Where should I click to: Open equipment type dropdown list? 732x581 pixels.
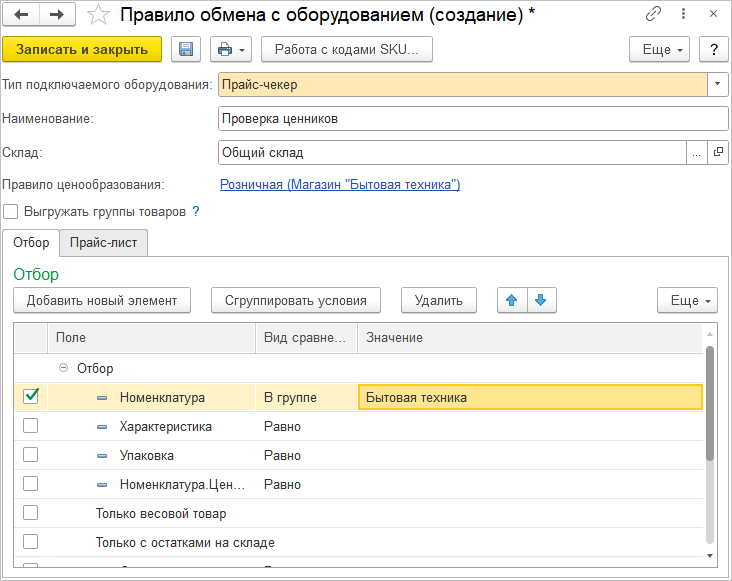(x=718, y=85)
